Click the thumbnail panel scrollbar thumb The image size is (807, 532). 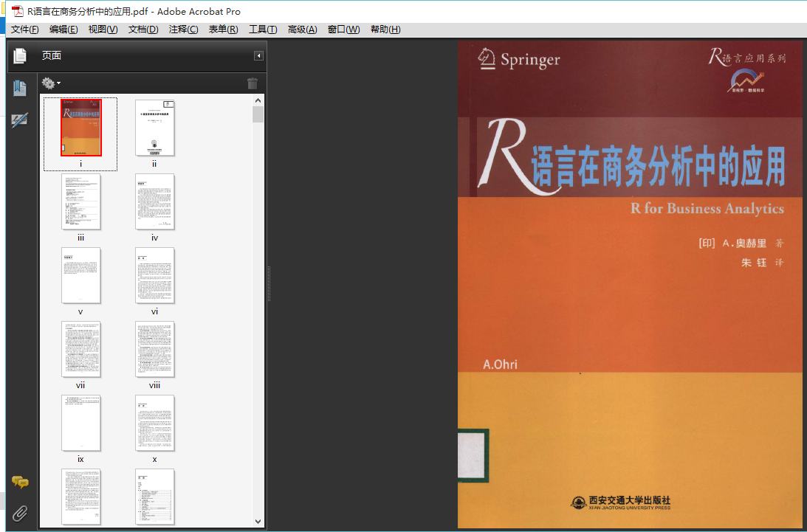point(258,114)
